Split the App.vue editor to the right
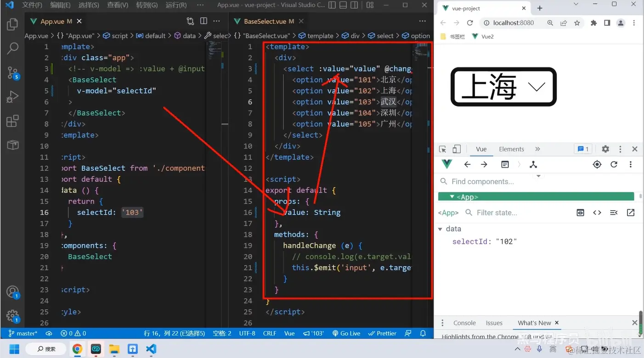The image size is (644, 358). (203, 21)
